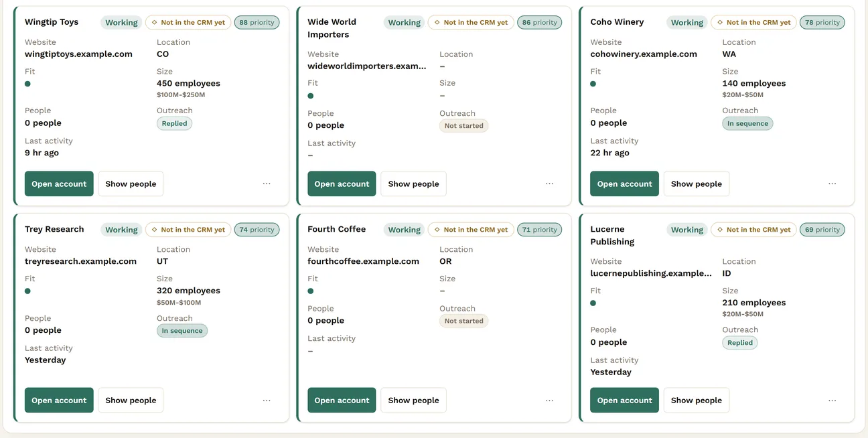868x438 pixels.
Task: Open more options for Coho Winery card
Action: coord(832,184)
